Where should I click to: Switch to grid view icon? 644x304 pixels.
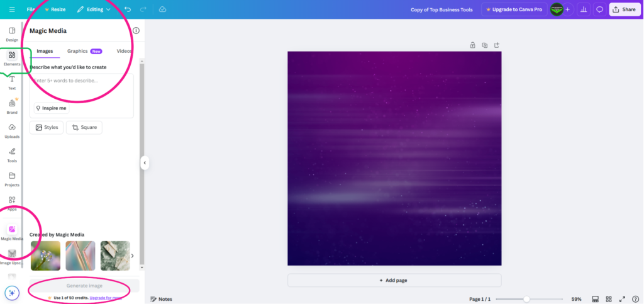pos(608,299)
